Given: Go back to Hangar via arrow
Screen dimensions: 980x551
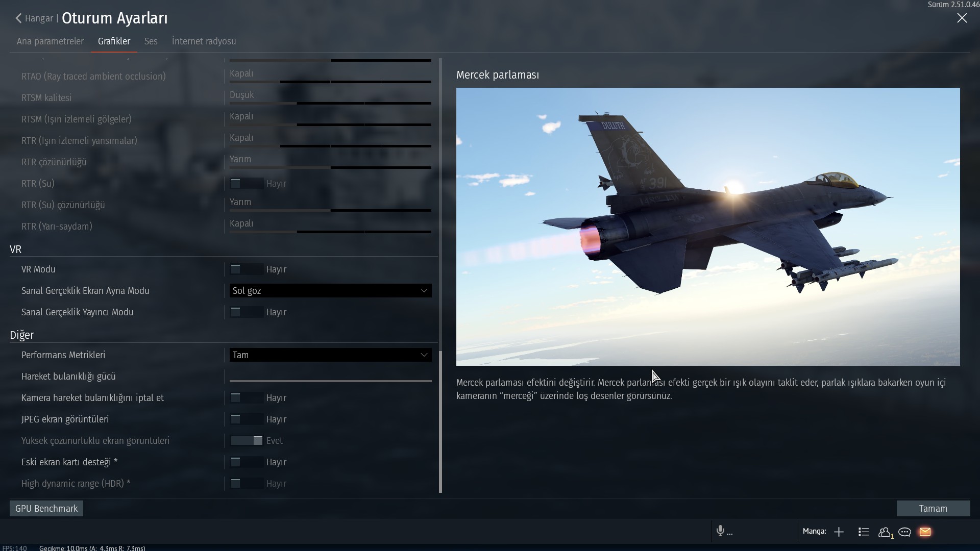Looking at the screenshot, I should (19, 18).
